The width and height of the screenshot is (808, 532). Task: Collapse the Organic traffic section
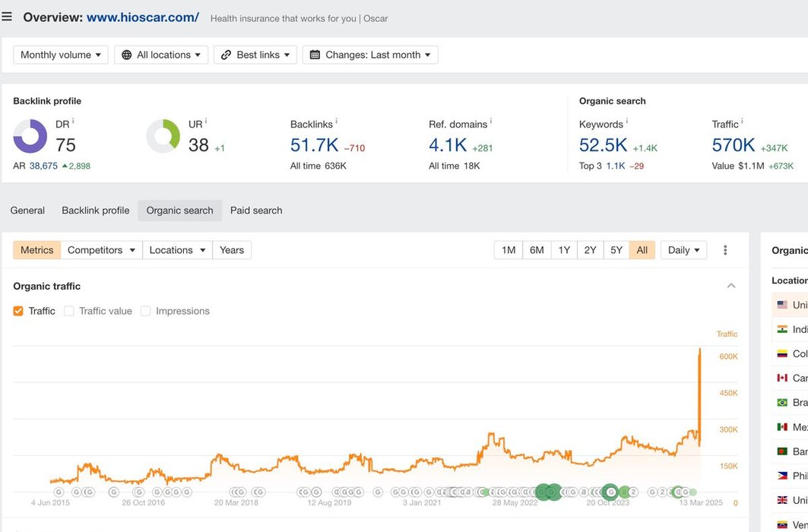(x=731, y=286)
